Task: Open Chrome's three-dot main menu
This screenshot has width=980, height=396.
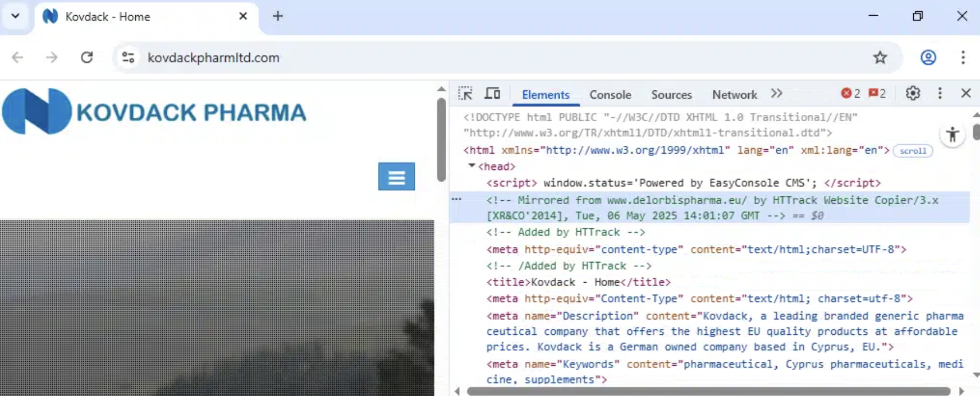Action: (x=963, y=57)
